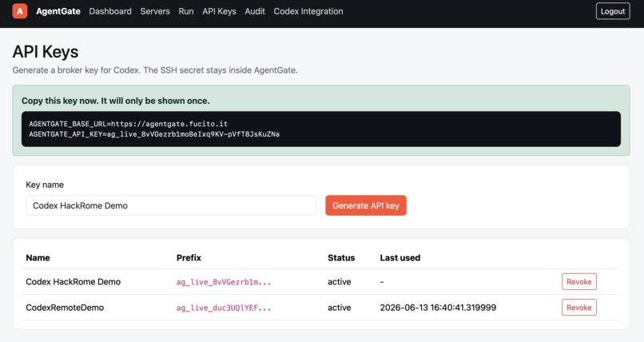The height and width of the screenshot is (342, 644).
Task: Revoke the CodexRemoteDemo key
Action: click(x=579, y=308)
